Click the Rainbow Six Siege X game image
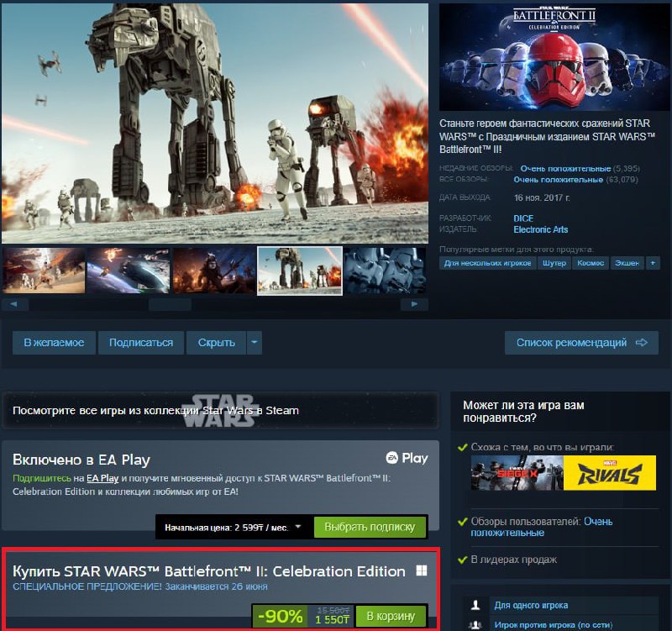Image resolution: width=672 pixels, height=631 pixels. [x=505, y=473]
